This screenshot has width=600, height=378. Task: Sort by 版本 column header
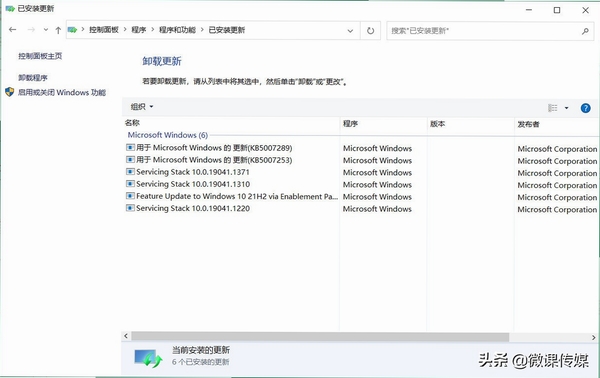coord(437,124)
